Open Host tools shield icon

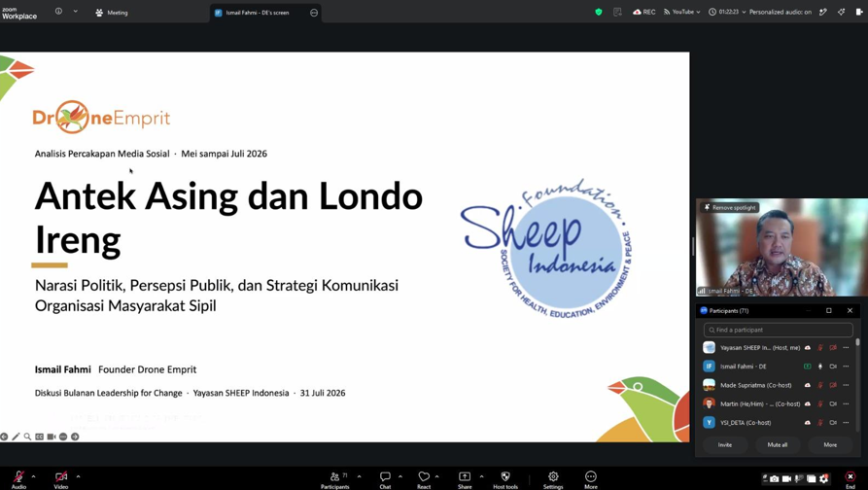click(x=505, y=479)
